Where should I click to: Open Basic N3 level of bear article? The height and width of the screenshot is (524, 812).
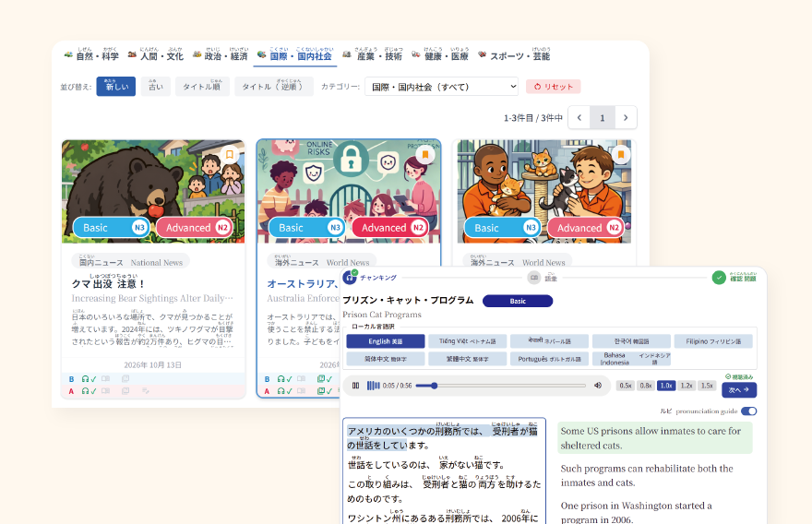tap(112, 227)
